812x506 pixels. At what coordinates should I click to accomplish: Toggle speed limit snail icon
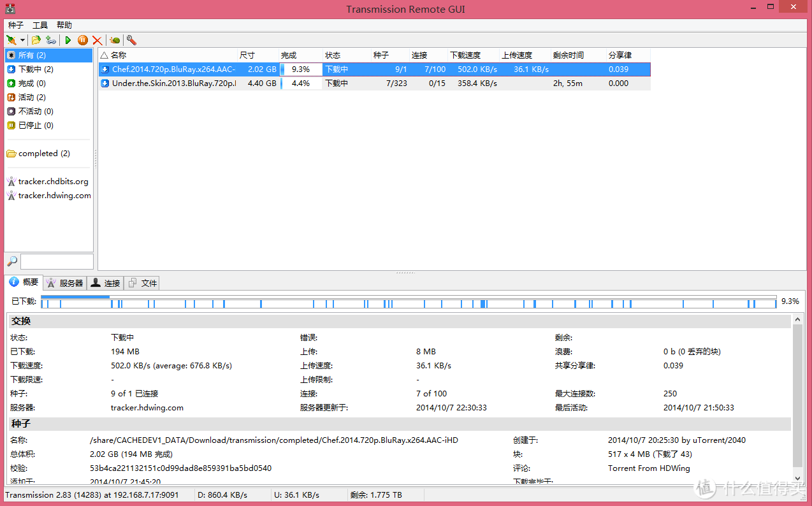tap(115, 40)
